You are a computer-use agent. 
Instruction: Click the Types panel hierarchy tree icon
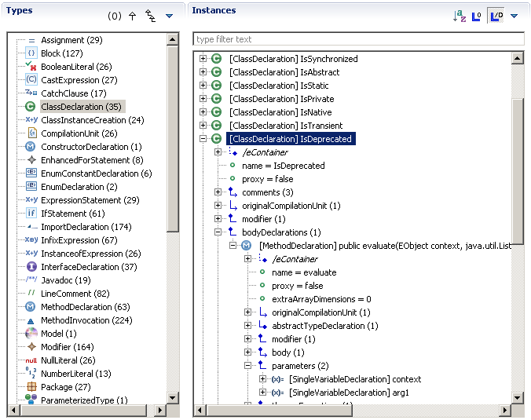[150, 16]
